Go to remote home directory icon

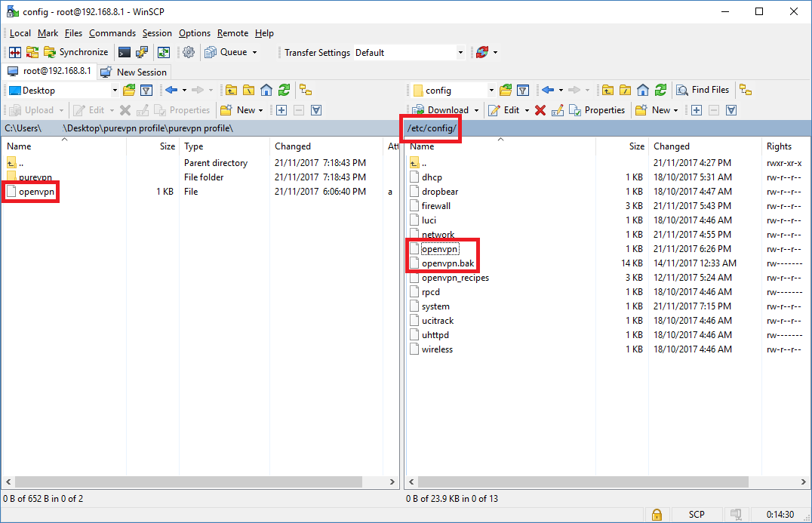pos(643,91)
